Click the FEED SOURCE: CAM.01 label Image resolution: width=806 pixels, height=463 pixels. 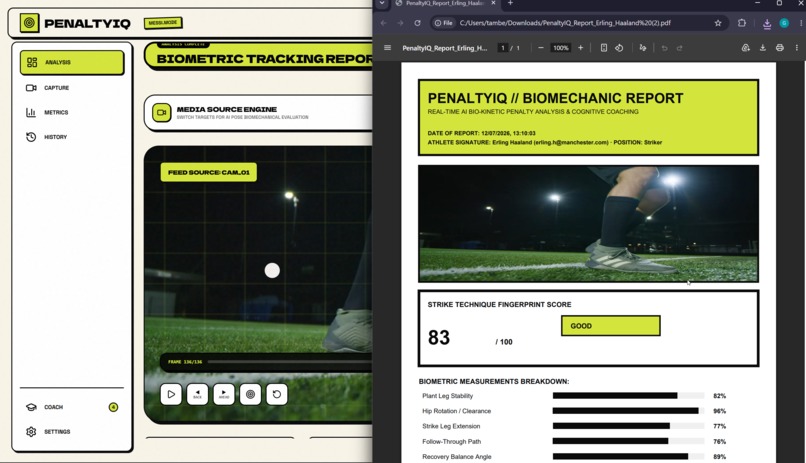pyautogui.click(x=209, y=172)
